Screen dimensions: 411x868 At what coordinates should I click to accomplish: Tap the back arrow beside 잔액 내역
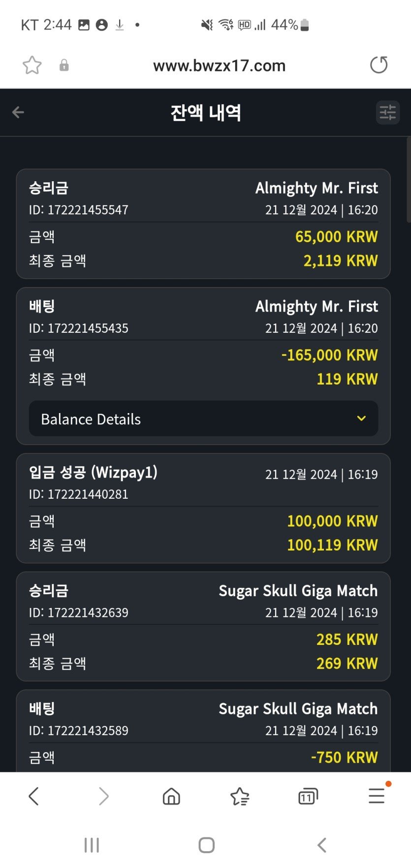(x=18, y=112)
